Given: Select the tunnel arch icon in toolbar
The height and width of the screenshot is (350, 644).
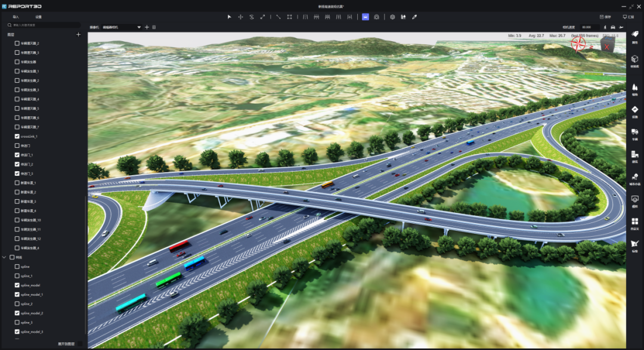Looking at the screenshot, I should click(376, 17).
